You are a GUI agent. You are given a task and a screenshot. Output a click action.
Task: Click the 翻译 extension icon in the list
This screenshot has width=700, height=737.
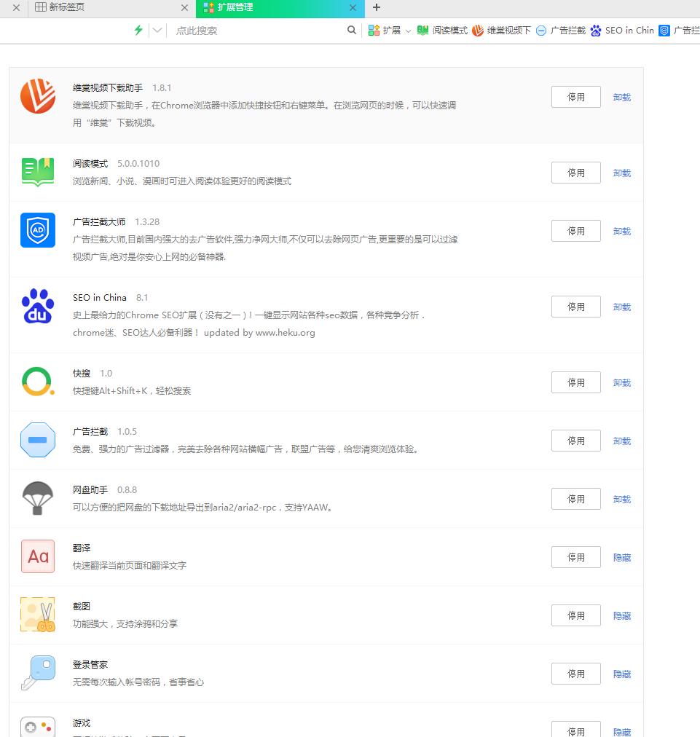[37, 556]
